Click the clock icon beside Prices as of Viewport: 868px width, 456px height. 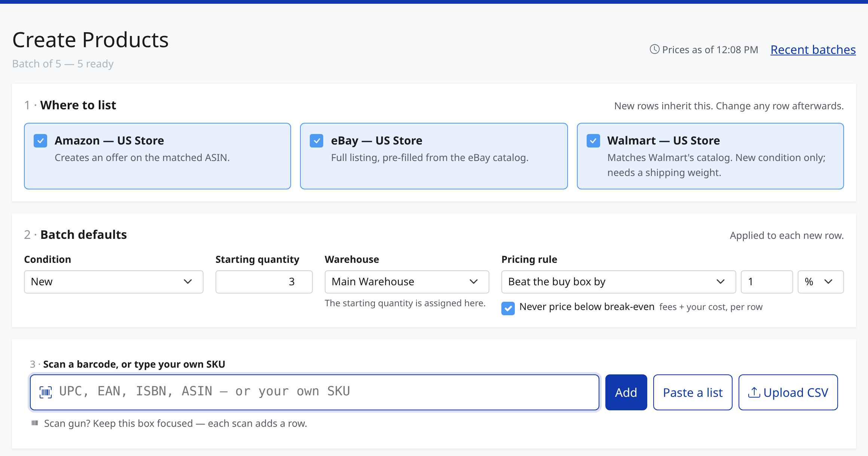pos(654,49)
